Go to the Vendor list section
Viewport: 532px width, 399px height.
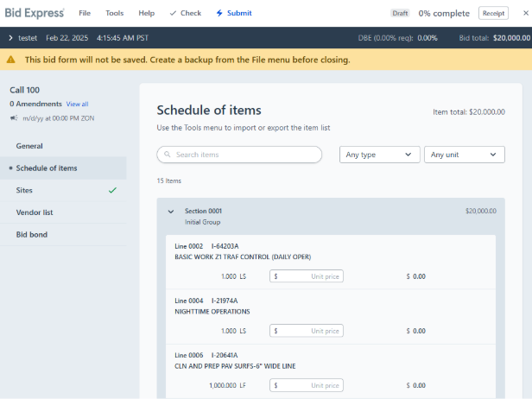click(x=35, y=212)
